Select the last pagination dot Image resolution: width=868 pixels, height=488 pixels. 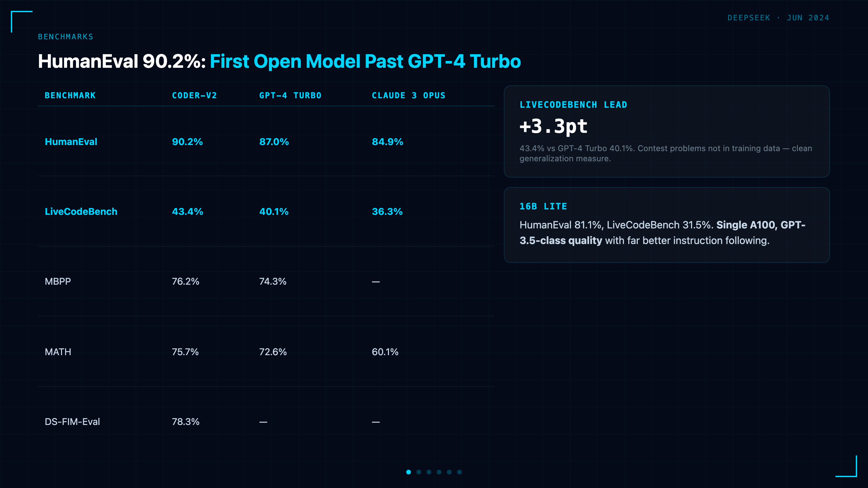(x=459, y=472)
